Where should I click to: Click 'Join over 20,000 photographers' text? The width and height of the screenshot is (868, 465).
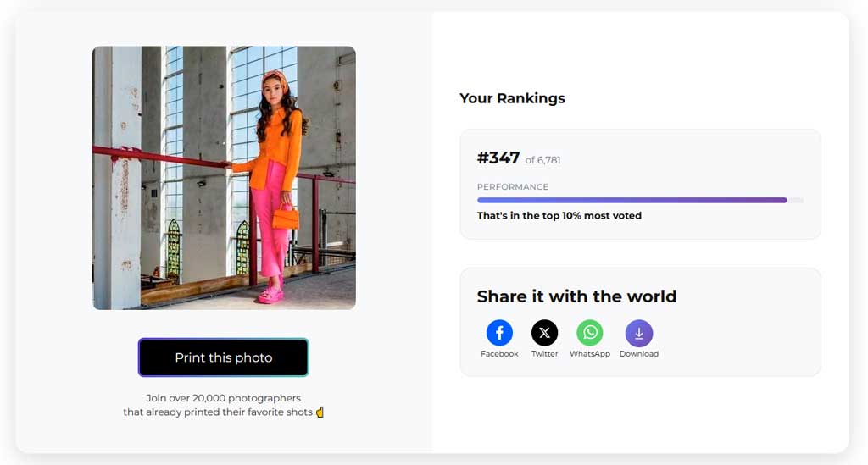[x=224, y=398]
